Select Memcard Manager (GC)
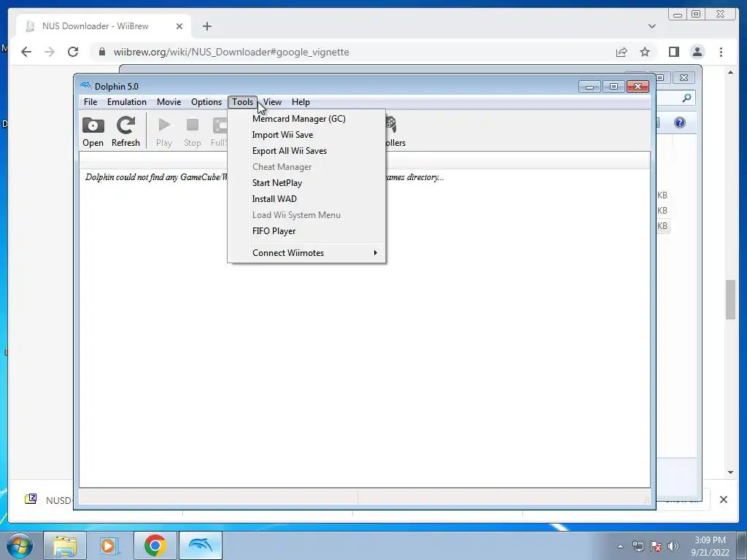747x560 pixels. (306, 119)
